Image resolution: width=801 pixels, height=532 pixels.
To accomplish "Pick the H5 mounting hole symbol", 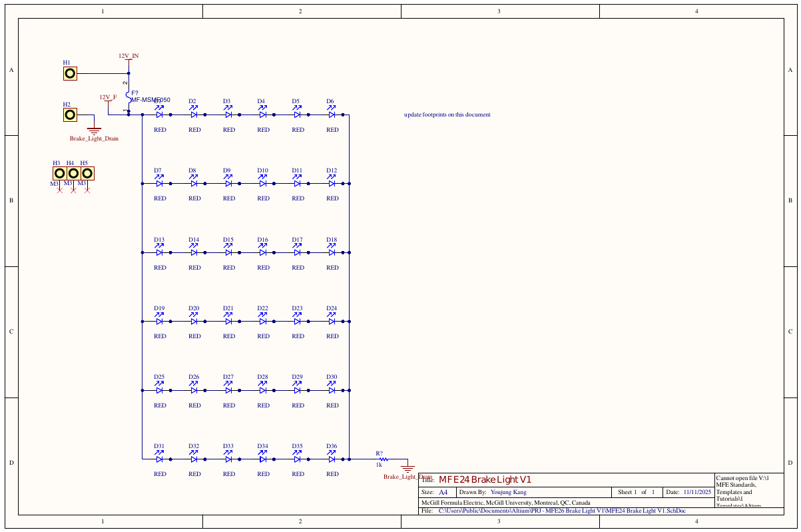I will (x=87, y=174).
